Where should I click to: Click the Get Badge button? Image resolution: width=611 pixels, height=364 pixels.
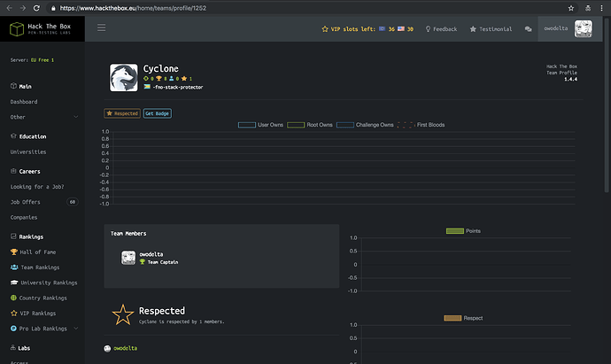[x=157, y=113]
